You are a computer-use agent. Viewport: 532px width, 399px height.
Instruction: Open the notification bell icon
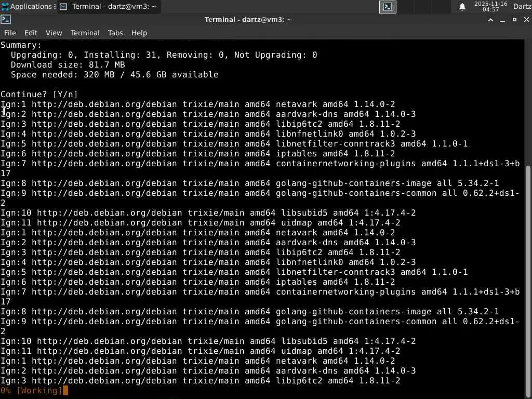click(462, 7)
